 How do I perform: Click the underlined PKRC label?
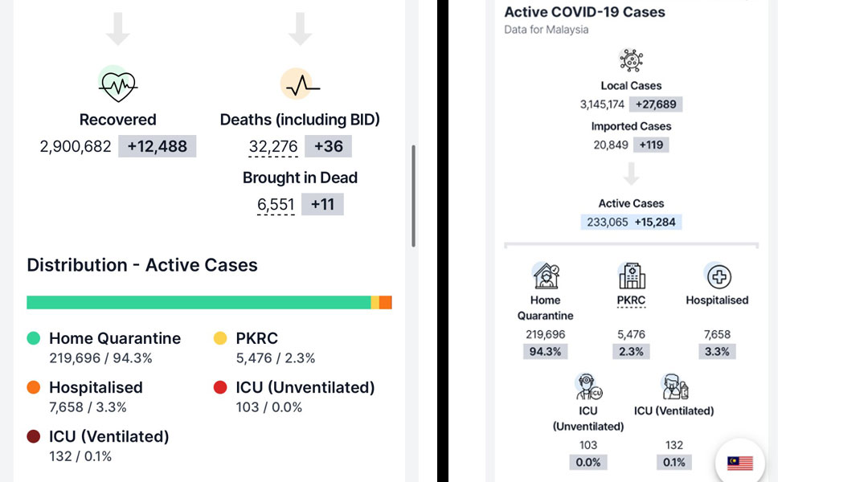(631, 300)
